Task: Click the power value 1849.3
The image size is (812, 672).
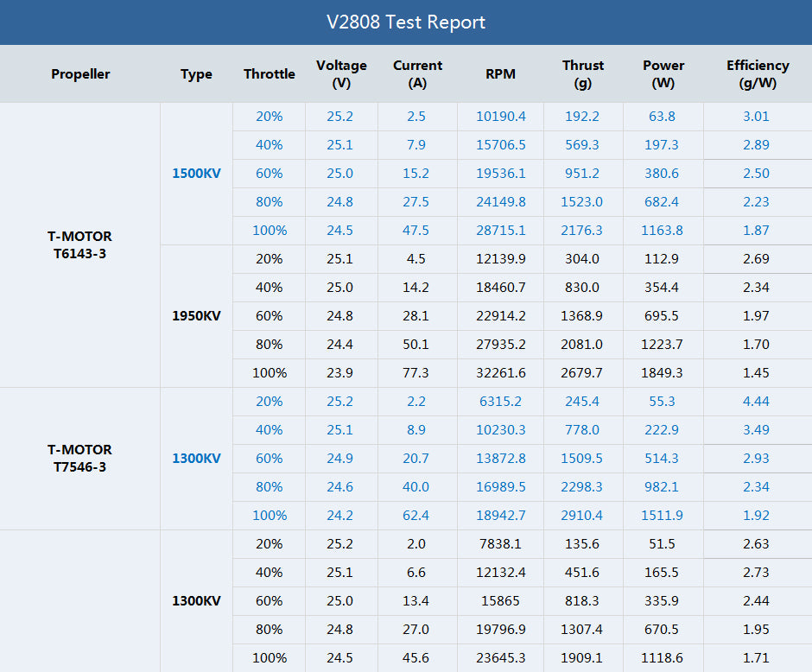Action: (663, 373)
